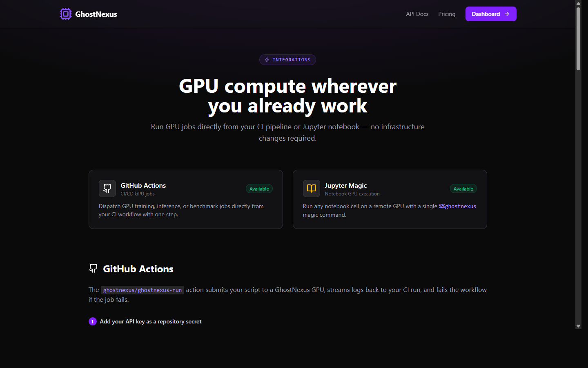Viewport: 588px width, 368px height.
Task: Expand the Jupyter Magic integration card
Action: [x=390, y=200]
